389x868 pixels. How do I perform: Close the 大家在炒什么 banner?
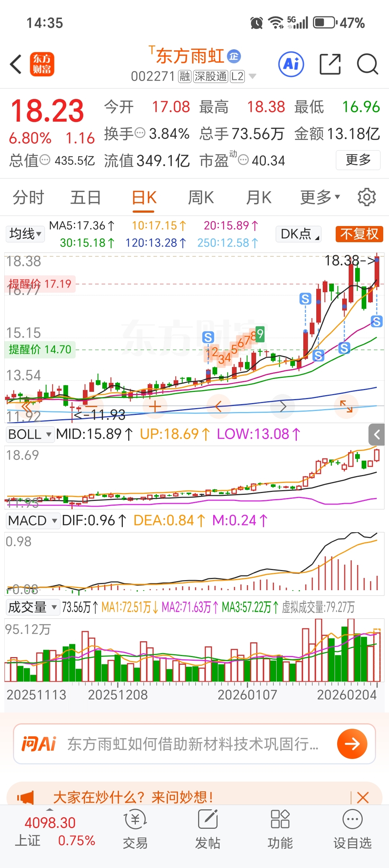tap(363, 797)
